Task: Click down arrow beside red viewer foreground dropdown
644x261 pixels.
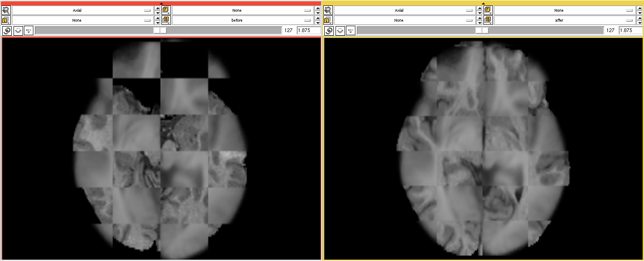Action: 317,13
